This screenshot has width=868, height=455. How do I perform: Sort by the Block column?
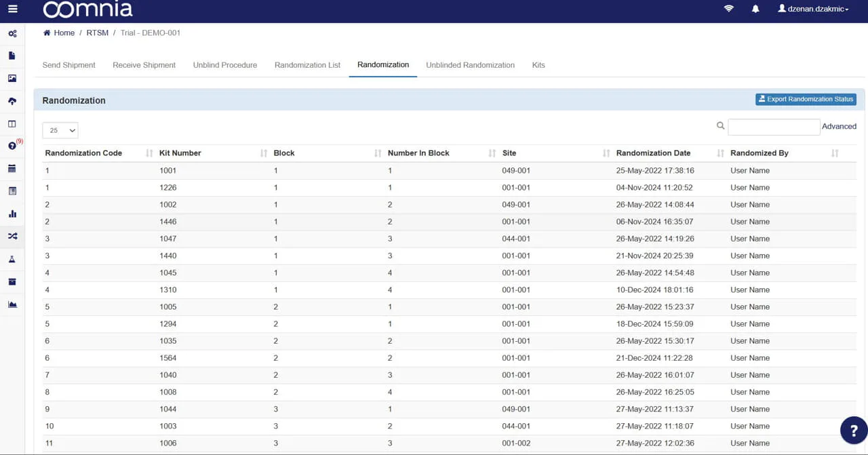[x=328, y=153]
